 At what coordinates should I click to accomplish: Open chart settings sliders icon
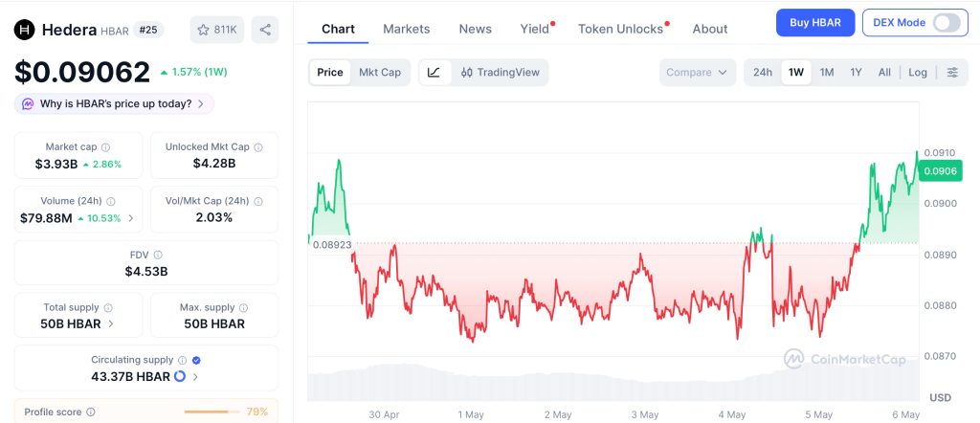coord(952,73)
